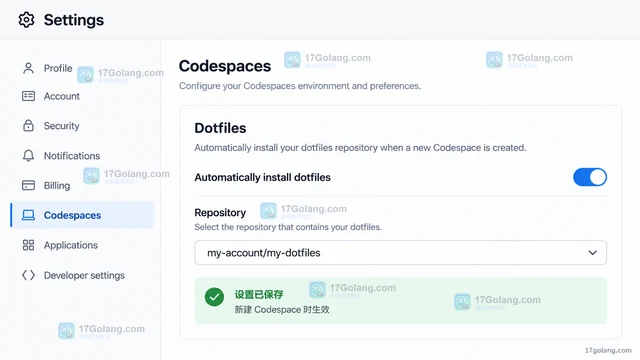The height and width of the screenshot is (360, 640).
Task: Click 'Configure your Codespaces environment and preferences.' text
Action: tap(300, 86)
